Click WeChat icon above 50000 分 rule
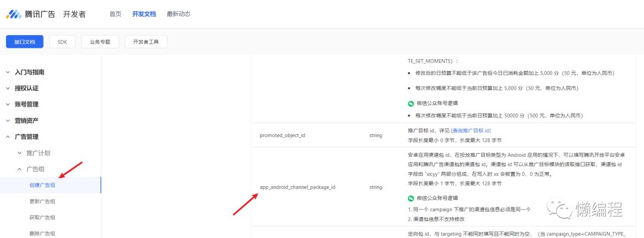 pyautogui.click(x=411, y=104)
